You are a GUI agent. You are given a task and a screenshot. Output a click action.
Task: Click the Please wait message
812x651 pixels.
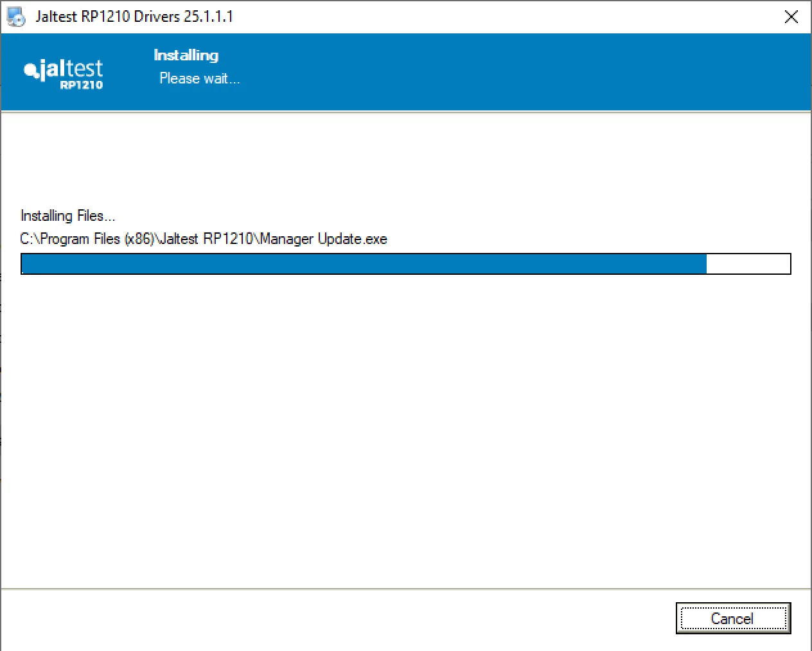[x=199, y=78]
